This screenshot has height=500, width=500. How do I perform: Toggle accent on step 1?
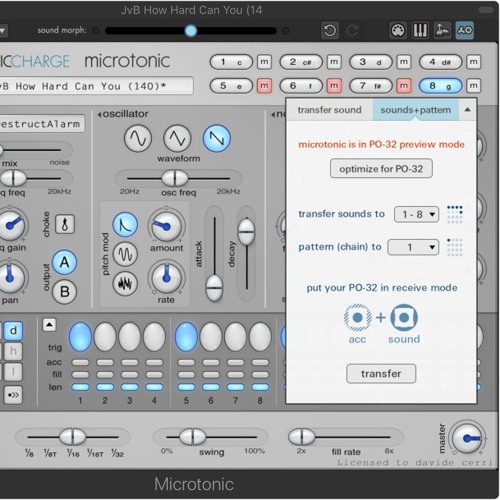coord(80,362)
